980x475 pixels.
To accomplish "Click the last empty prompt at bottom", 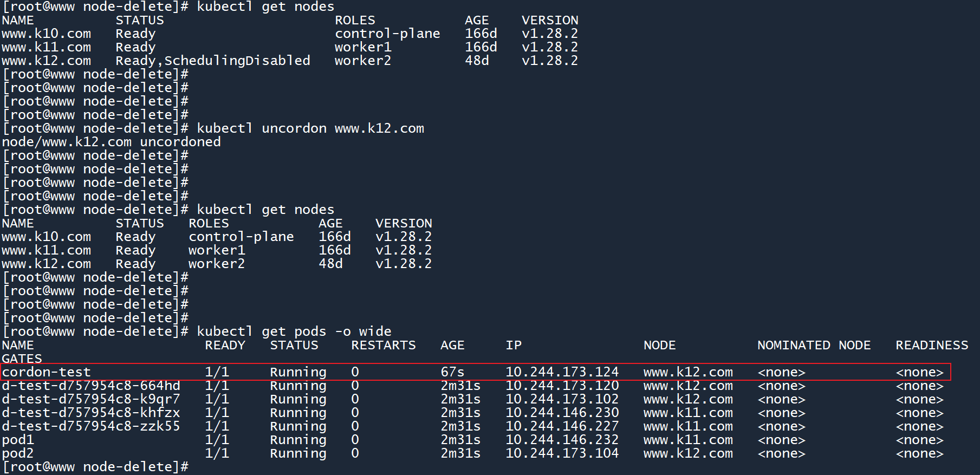I will tap(96, 467).
